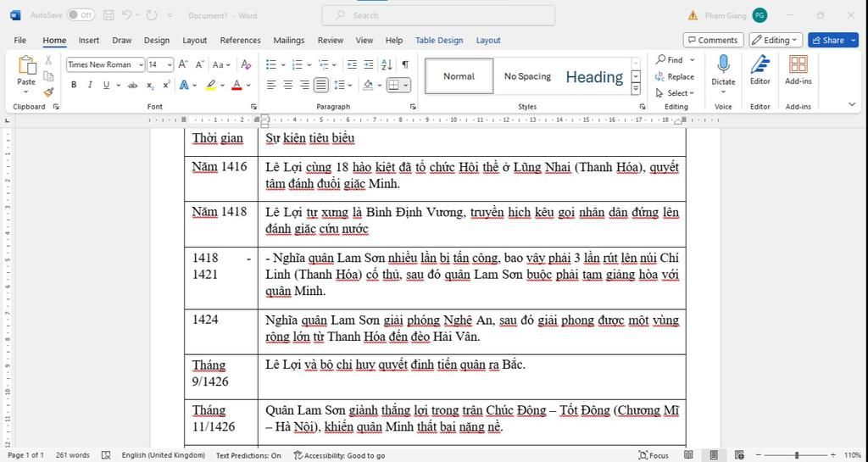Open Change Case dropdown

pyautogui.click(x=221, y=64)
